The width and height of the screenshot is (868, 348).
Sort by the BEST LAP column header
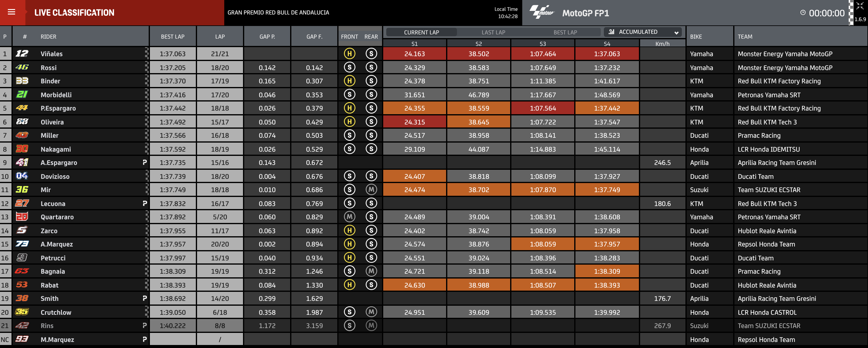click(x=173, y=36)
